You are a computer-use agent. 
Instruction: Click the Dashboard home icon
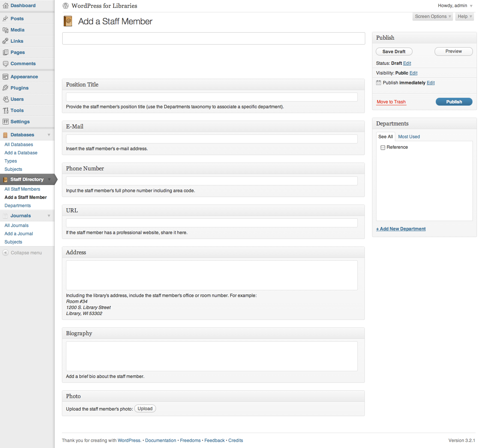tap(5, 6)
